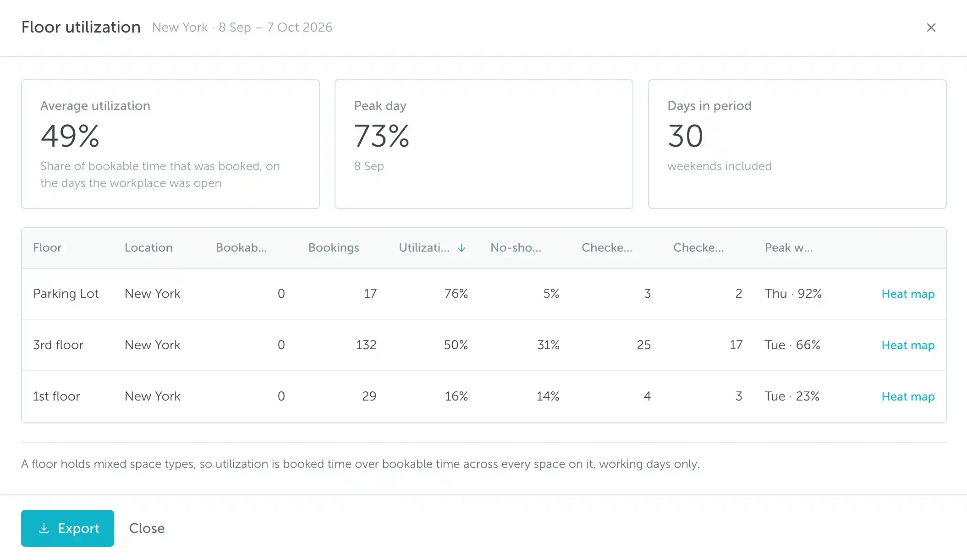
Task: Click the truncated Bookab... column header
Action: [x=242, y=247]
